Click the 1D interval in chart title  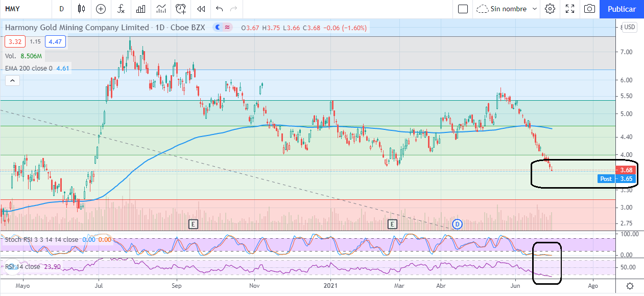pos(159,28)
